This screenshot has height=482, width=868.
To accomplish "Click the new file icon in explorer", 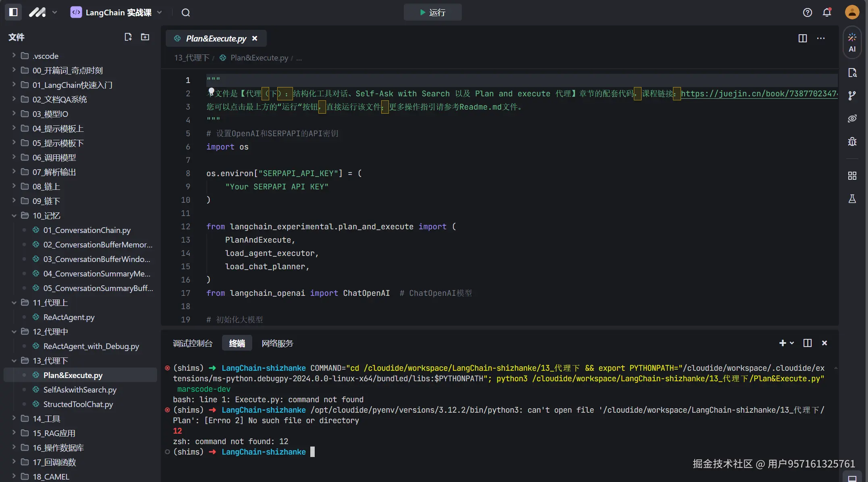I will point(128,37).
